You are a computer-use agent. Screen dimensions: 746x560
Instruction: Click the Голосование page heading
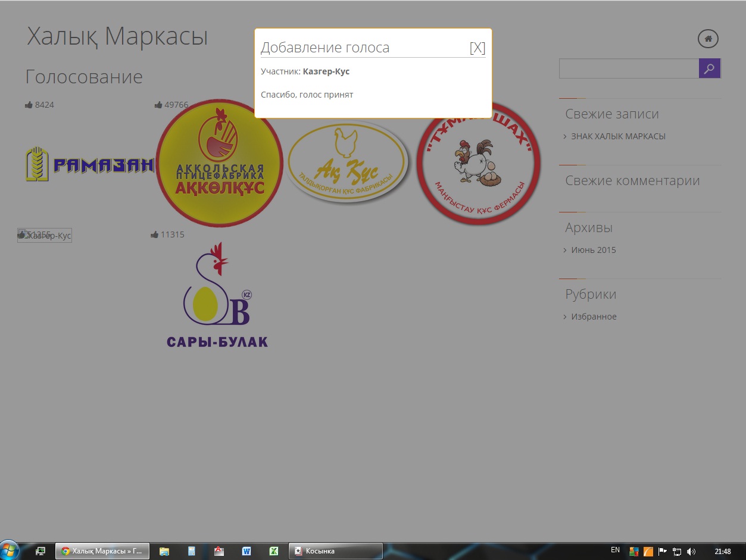pyautogui.click(x=84, y=77)
